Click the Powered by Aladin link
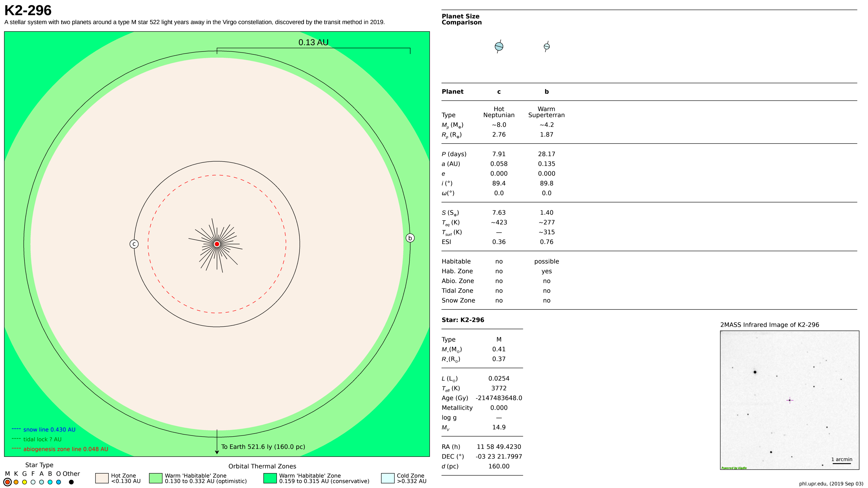This screenshot has height=488, width=868. [x=734, y=468]
